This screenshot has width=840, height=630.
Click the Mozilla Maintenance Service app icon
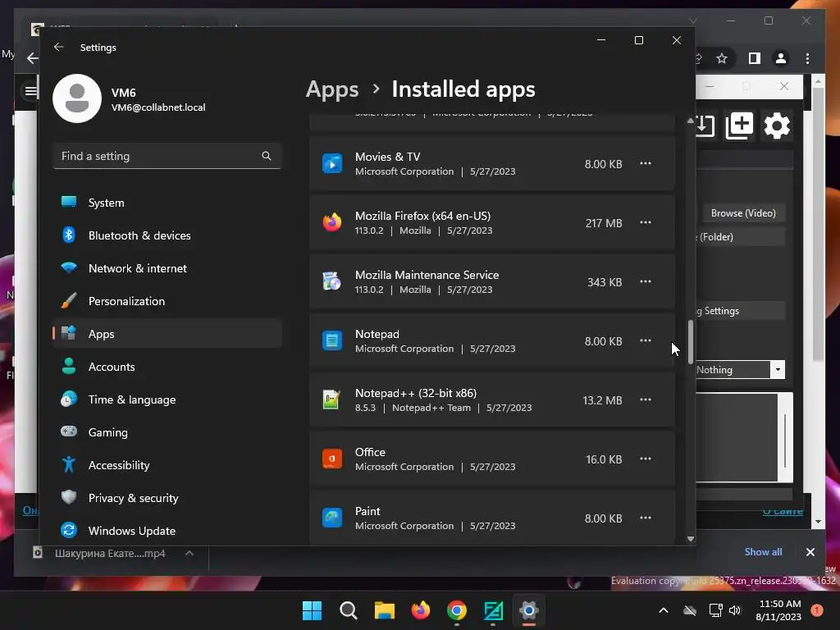pyautogui.click(x=332, y=282)
